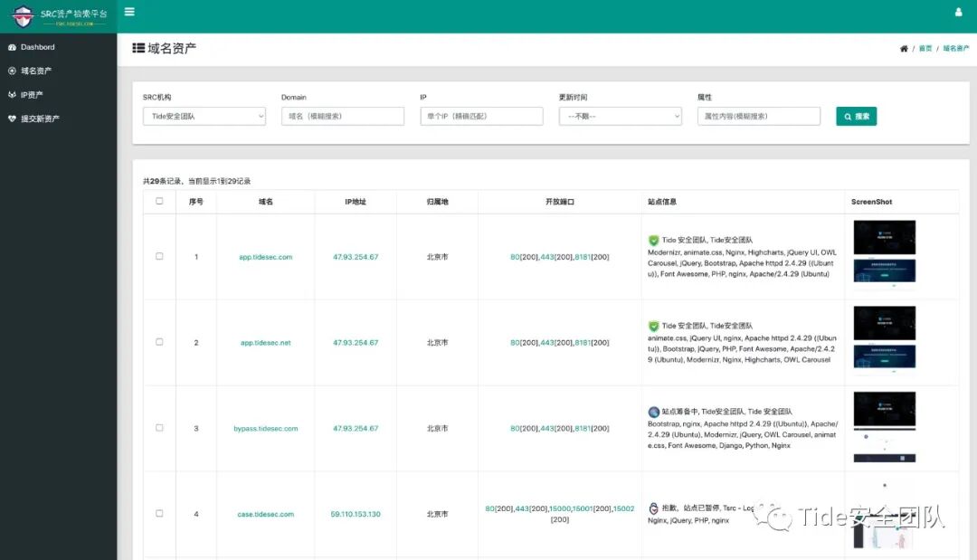
Task: Open the SRC机构 dropdown
Action: tap(204, 117)
